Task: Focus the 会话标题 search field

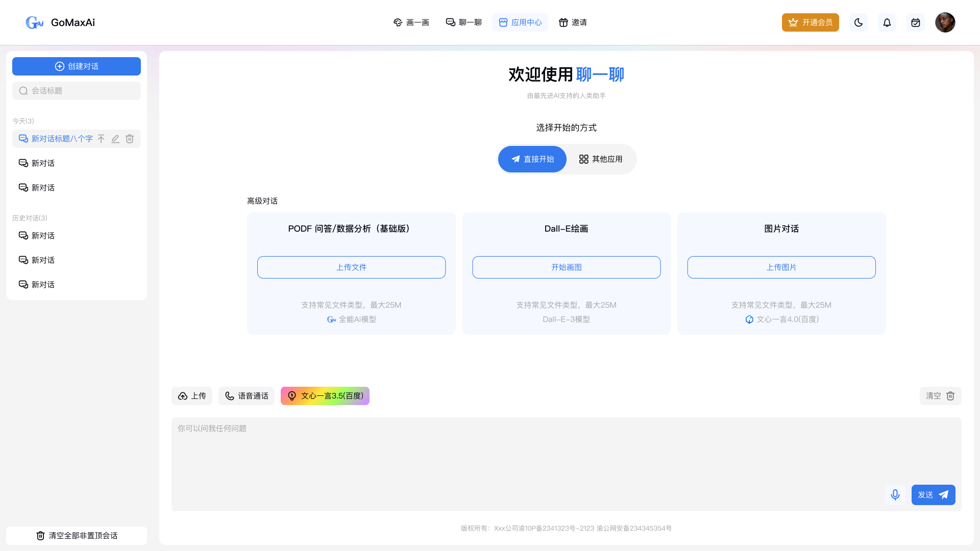Action: (77, 91)
